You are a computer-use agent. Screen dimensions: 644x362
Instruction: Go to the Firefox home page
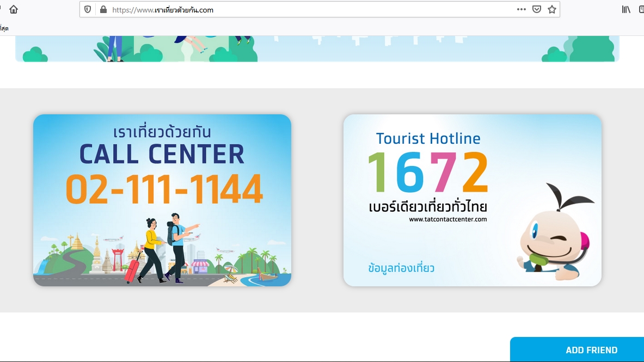[x=14, y=9]
